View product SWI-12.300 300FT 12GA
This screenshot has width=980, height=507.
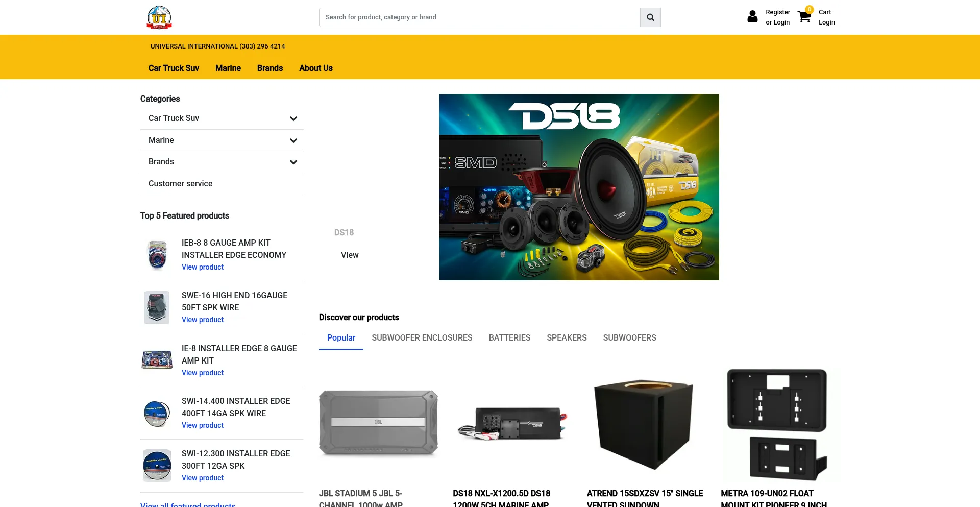tap(203, 478)
